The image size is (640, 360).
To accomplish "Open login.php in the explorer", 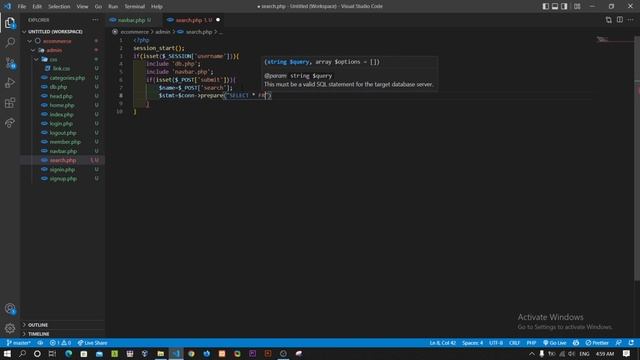I will coord(61,124).
